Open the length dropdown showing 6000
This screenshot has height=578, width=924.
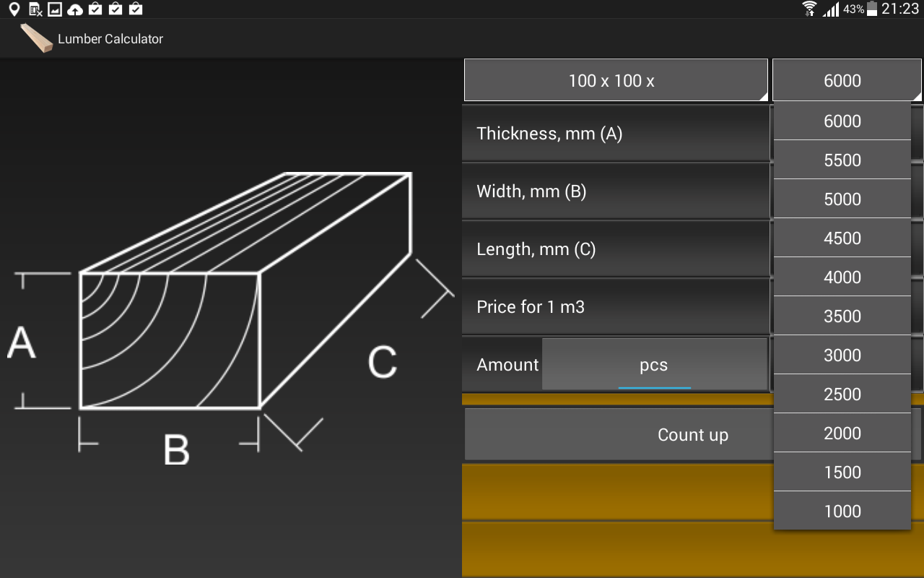coord(846,79)
